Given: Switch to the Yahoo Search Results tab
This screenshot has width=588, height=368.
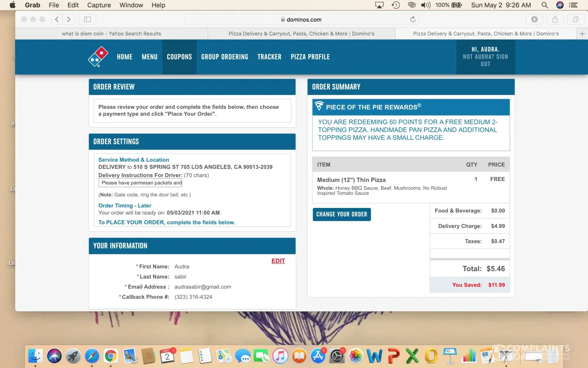Looking at the screenshot, I should tap(111, 33).
